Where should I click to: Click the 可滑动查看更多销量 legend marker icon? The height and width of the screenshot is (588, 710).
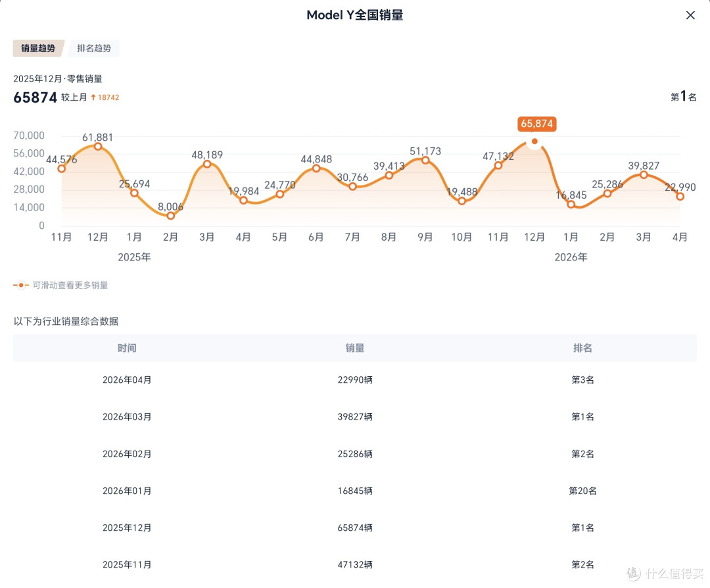[21, 285]
